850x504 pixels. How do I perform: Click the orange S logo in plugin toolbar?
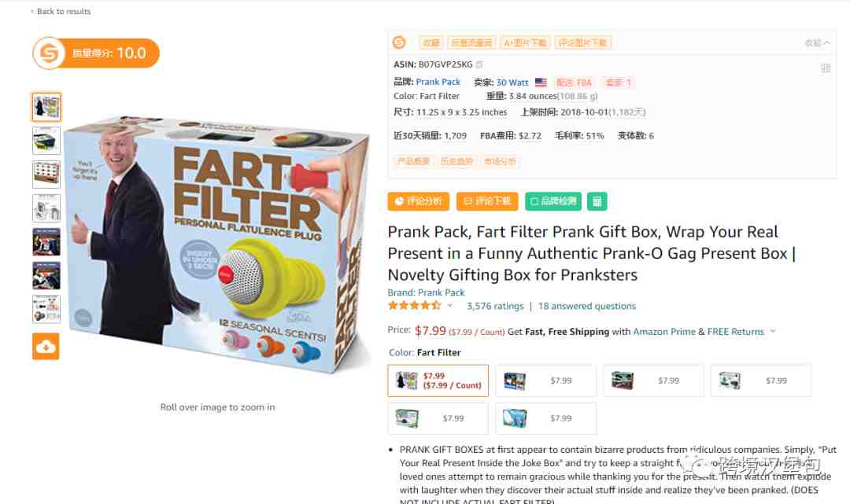click(x=400, y=42)
